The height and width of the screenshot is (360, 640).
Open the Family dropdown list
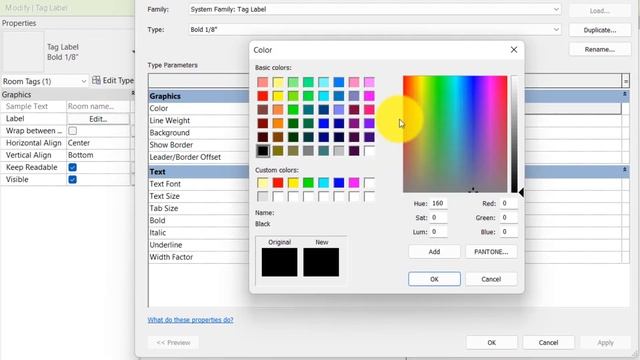(556, 9)
